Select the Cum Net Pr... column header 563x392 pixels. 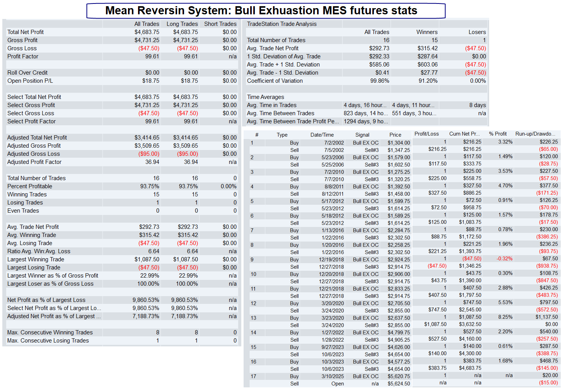point(464,134)
